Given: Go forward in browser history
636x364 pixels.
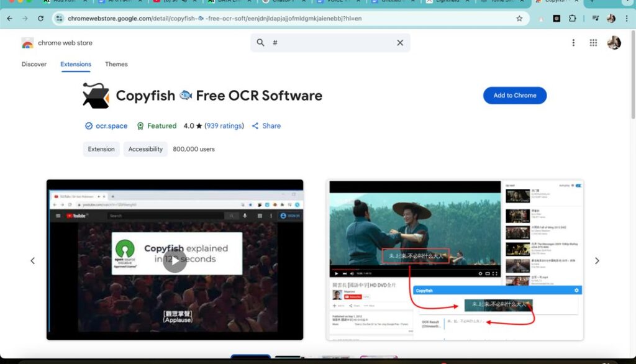Looking at the screenshot, I should coord(25,18).
